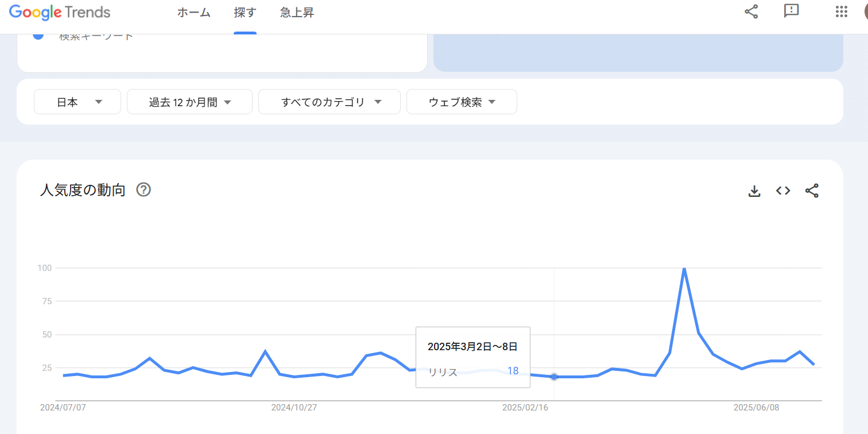Click the help icon beside 人気度の動向

click(x=144, y=190)
